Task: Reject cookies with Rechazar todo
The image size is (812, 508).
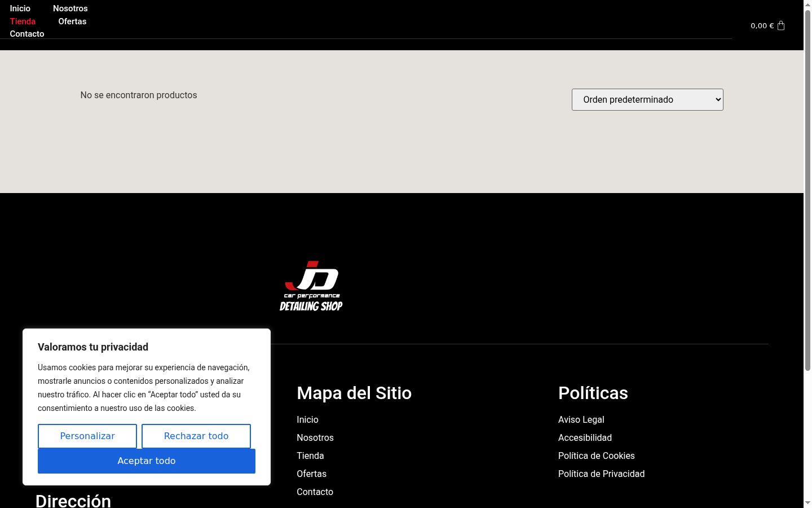Action: point(196,436)
